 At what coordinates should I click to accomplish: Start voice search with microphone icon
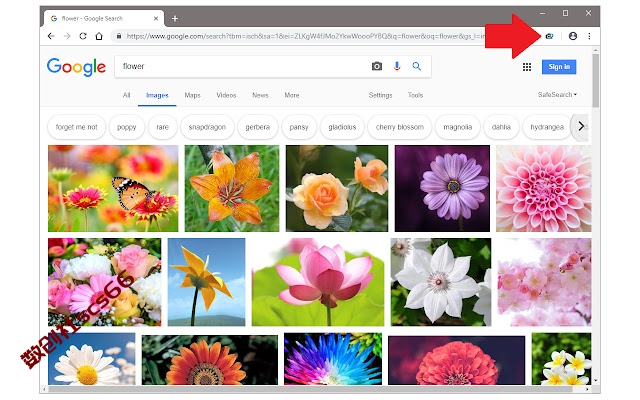pos(397,66)
